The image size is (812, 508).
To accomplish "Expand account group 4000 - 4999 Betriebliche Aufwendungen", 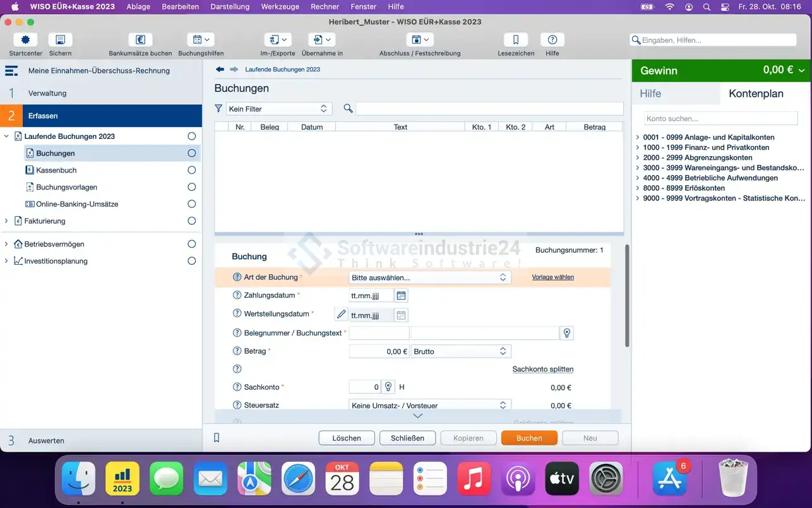I will coord(638,178).
